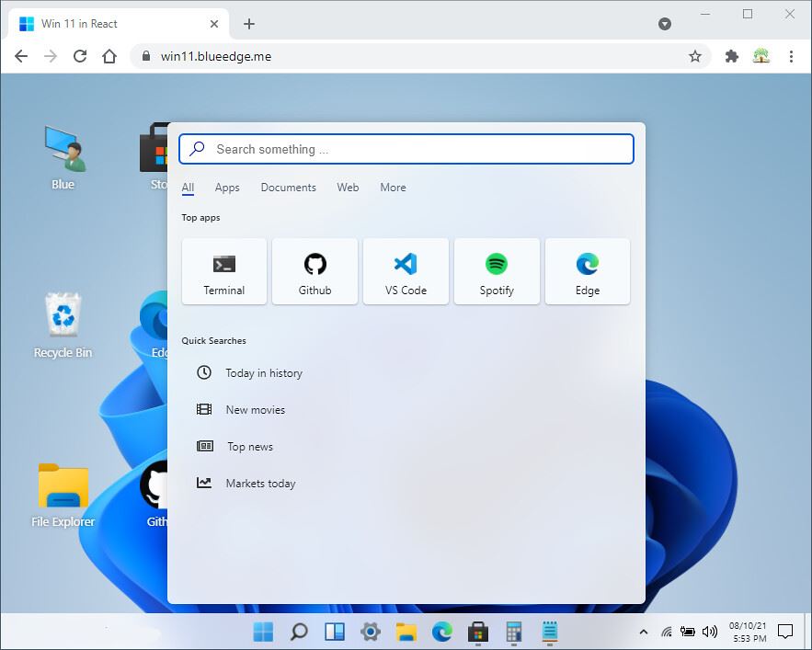Switch to the Documents search tab
Viewport: 812px width, 650px height.
click(289, 188)
